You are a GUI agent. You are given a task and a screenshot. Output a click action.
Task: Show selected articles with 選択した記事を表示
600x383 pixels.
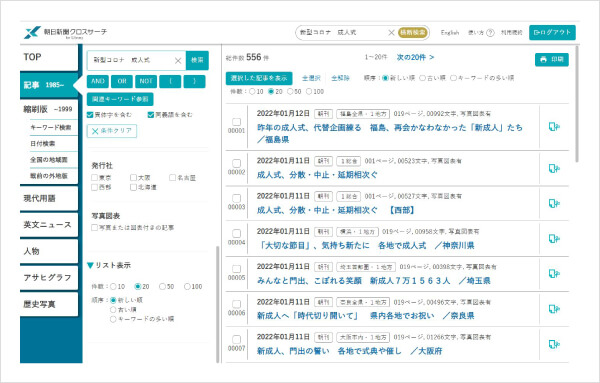point(259,78)
